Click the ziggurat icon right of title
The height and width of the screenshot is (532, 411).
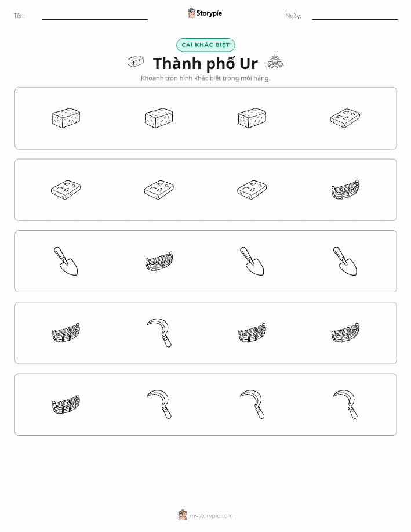tap(275, 61)
